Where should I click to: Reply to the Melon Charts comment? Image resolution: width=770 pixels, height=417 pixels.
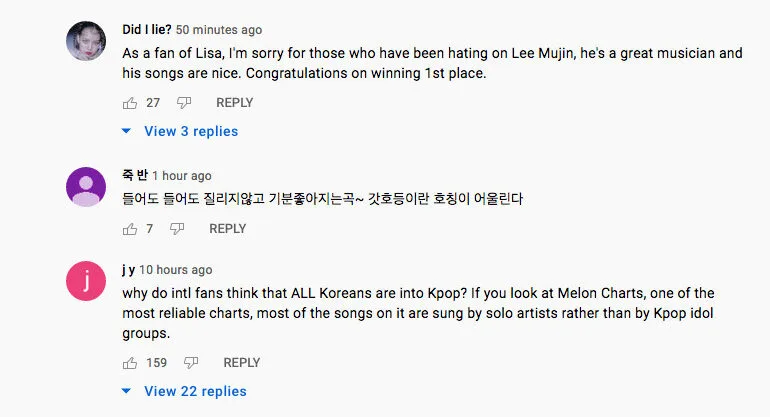[x=242, y=362]
